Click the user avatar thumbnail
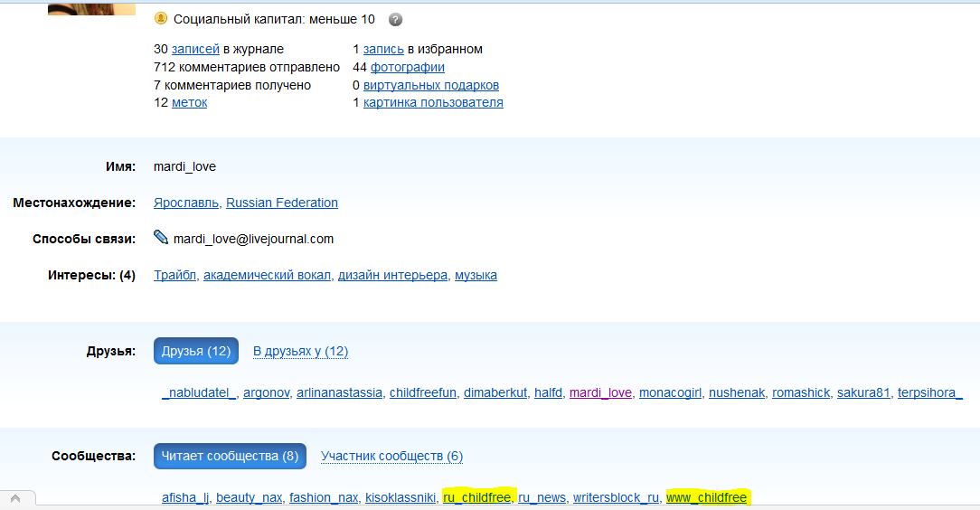 (91, 8)
